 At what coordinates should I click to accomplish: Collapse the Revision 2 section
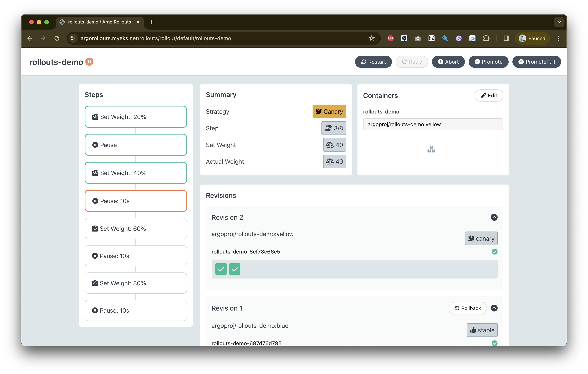point(494,218)
